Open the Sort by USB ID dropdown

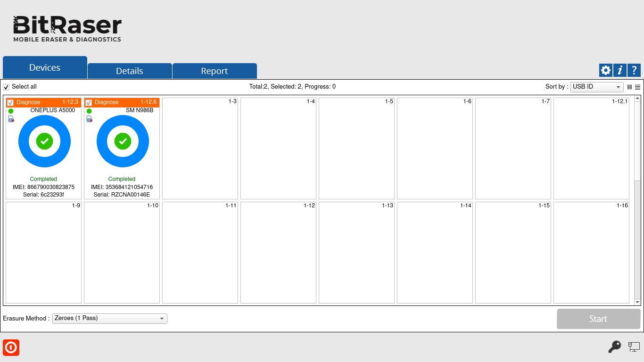[x=597, y=87]
